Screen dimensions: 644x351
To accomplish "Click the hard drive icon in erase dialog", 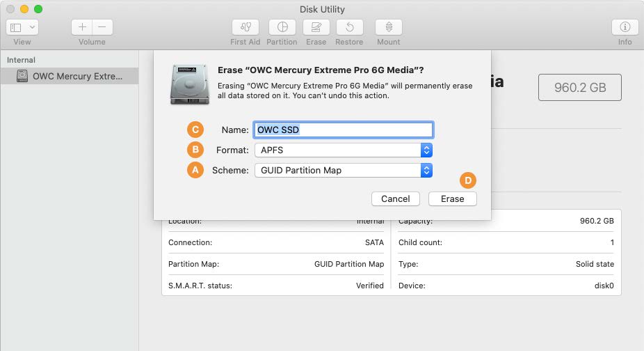I will 188,84.
